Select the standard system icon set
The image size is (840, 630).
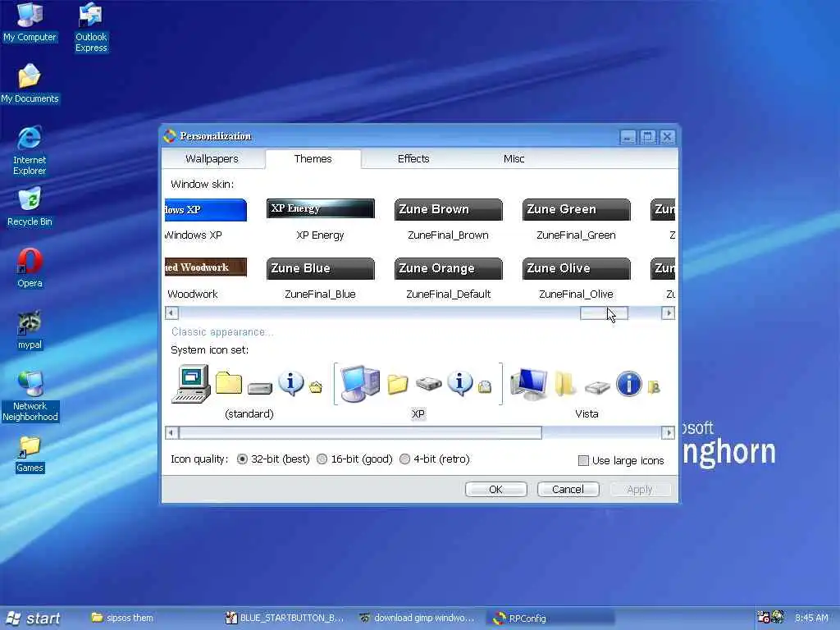(x=249, y=391)
